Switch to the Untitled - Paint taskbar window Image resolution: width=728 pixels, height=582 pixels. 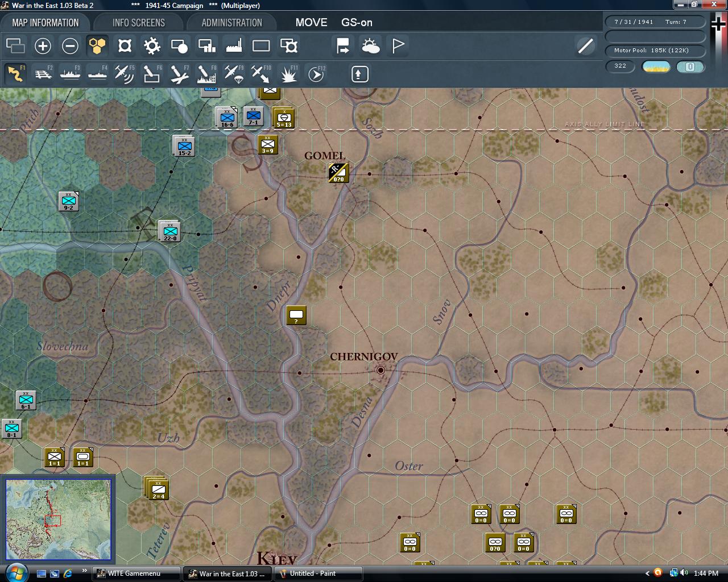pos(317,573)
